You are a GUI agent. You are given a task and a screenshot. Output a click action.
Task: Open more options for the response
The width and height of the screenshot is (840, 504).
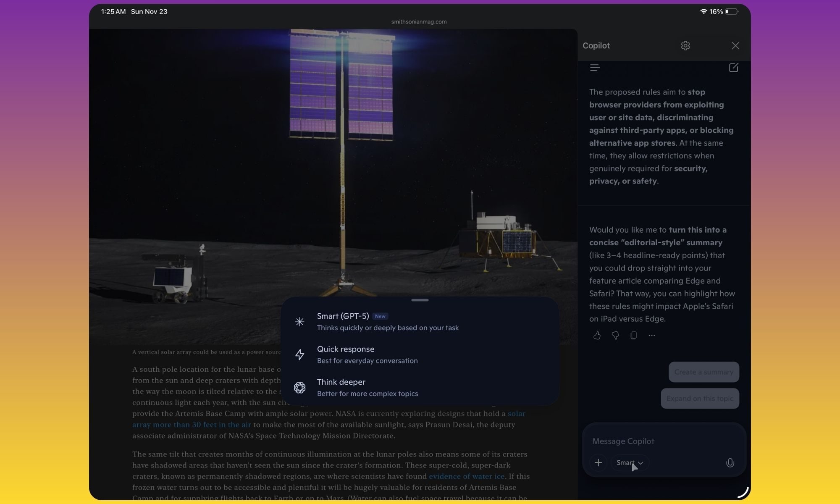[652, 335]
